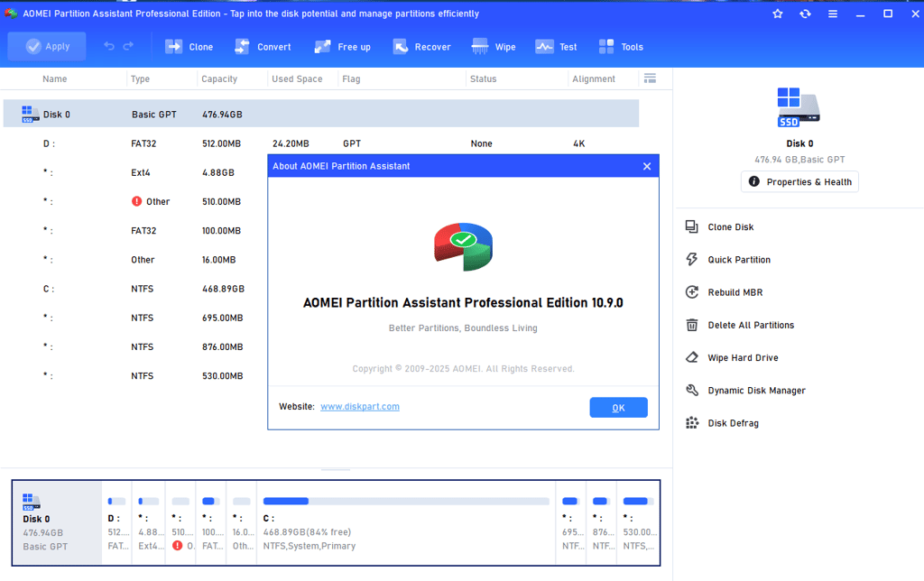Click the red warning icon on Other partition
Image resolution: width=924 pixels, height=581 pixels.
[137, 201]
